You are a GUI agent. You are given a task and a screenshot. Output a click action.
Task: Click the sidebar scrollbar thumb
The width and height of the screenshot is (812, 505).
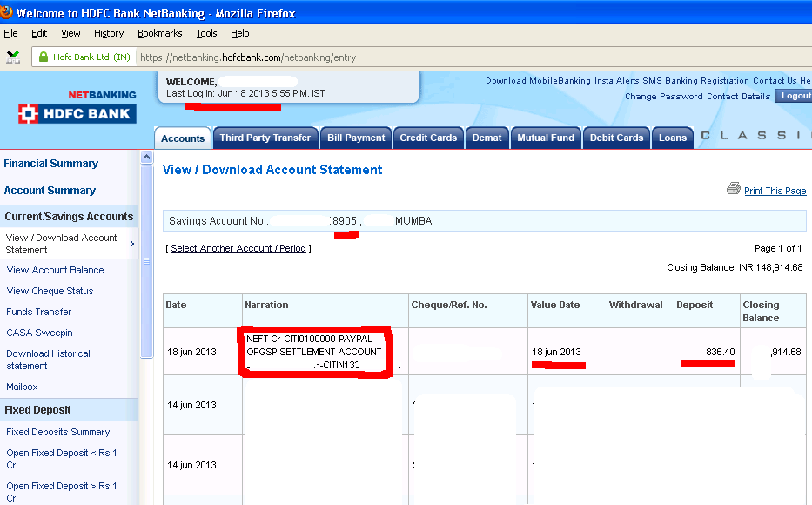146,261
